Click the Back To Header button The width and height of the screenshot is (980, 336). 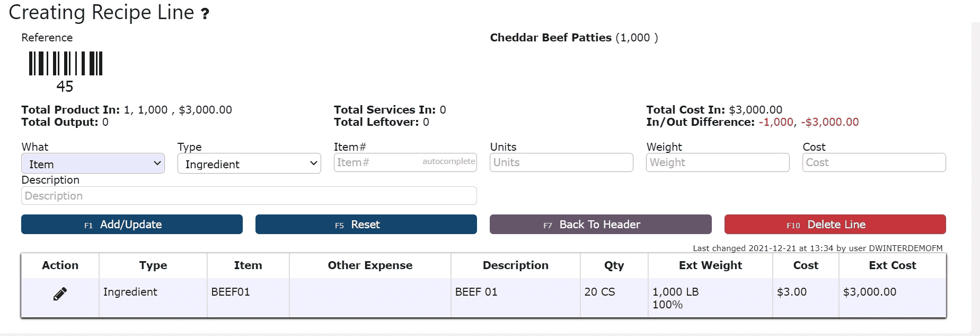601,225
